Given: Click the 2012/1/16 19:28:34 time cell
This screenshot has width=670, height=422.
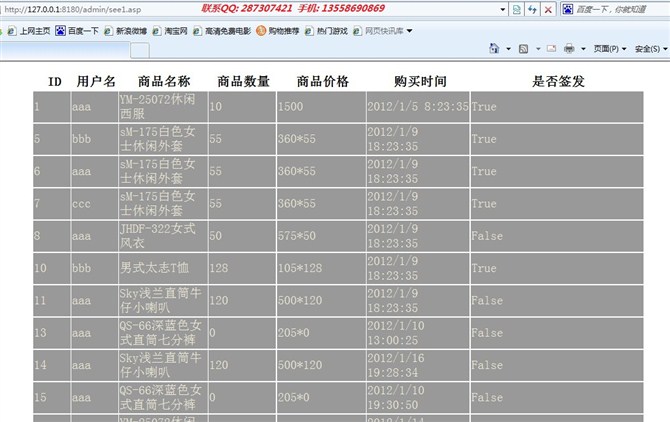Looking at the screenshot, I should pos(418,365).
